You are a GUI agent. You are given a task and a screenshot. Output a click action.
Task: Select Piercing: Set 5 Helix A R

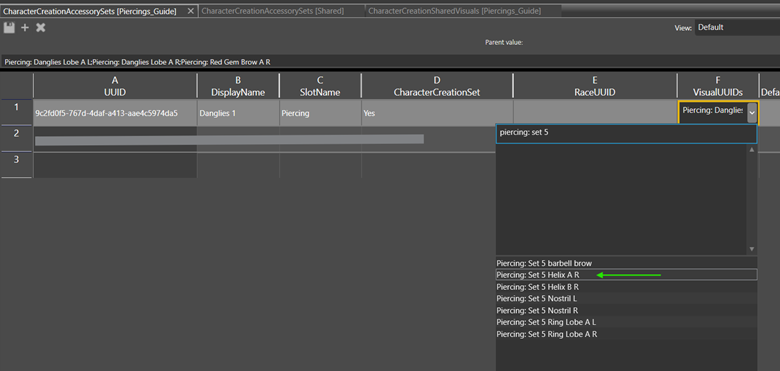coord(626,275)
